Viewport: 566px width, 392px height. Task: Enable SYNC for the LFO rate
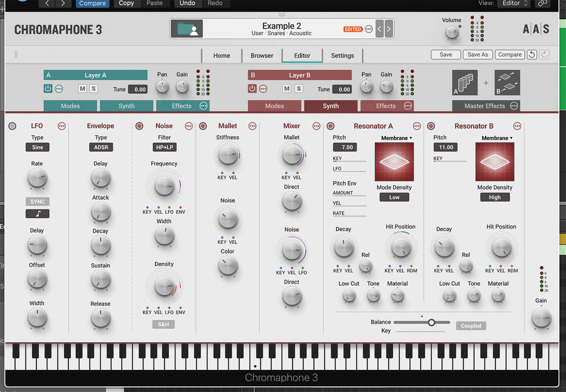(37, 201)
